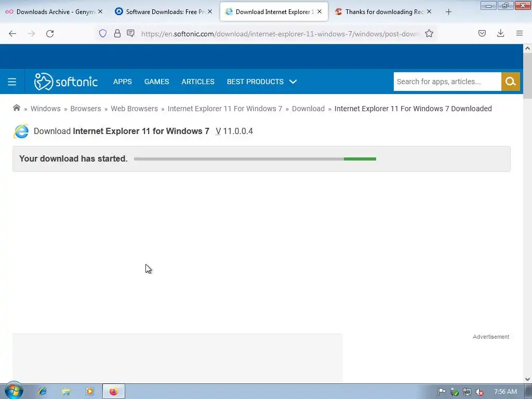The image size is (532, 399).
Task: Open the site permissions icon beside the padlock
Action: [130, 33]
